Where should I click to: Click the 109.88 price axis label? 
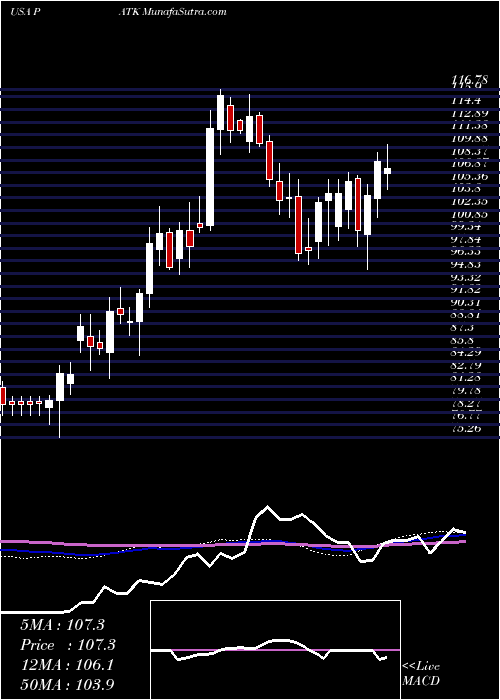point(470,139)
